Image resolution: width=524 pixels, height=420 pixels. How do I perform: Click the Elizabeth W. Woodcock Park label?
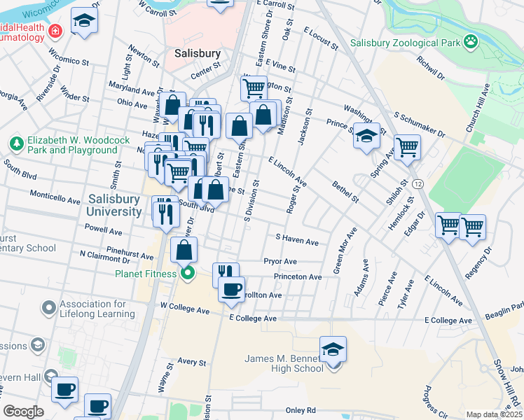pos(78,145)
